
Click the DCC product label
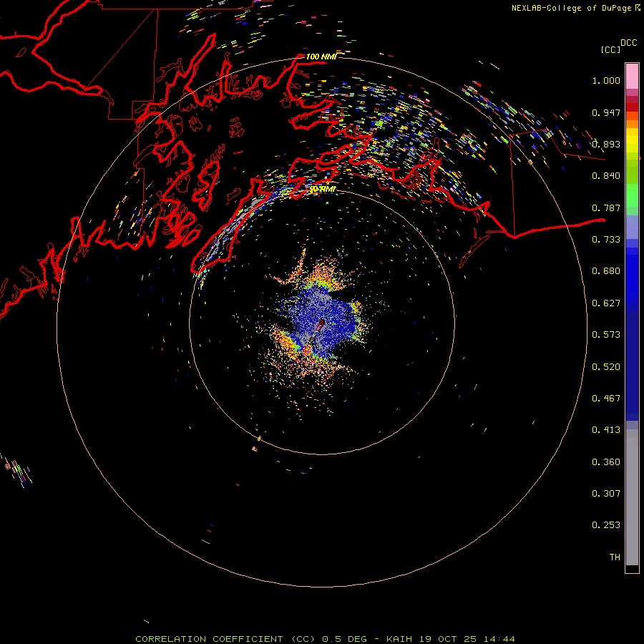pyautogui.click(x=628, y=43)
